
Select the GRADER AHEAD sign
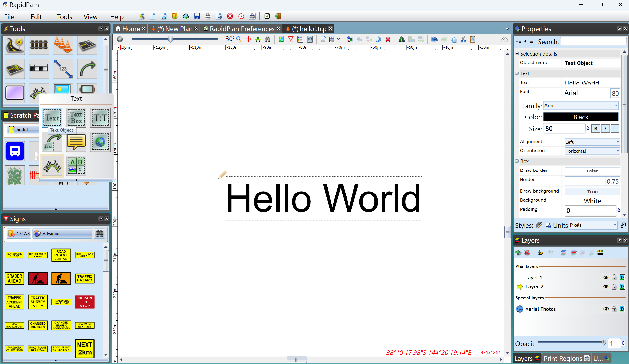(x=14, y=279)
